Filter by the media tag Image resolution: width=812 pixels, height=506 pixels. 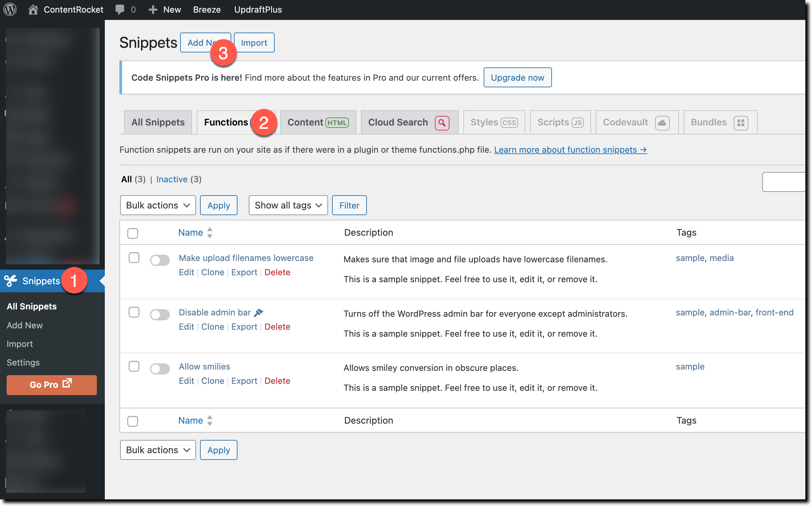721,258
